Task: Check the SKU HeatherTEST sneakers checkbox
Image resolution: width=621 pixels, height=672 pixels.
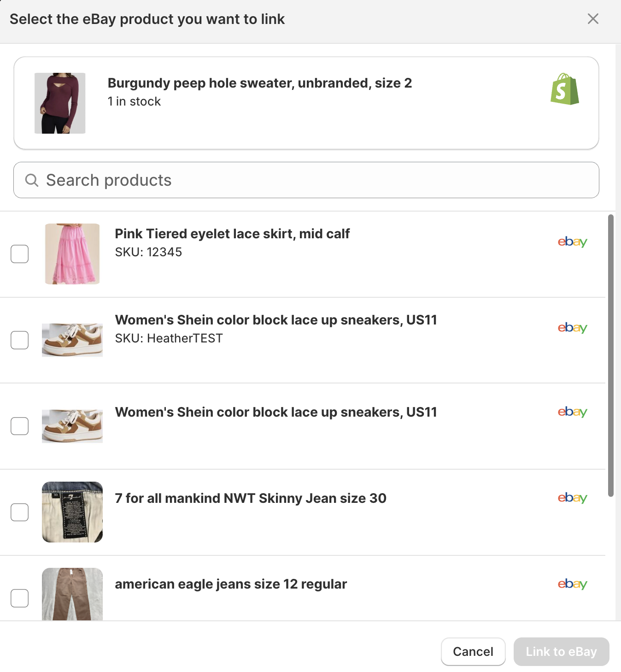Action: click(19, 340)
